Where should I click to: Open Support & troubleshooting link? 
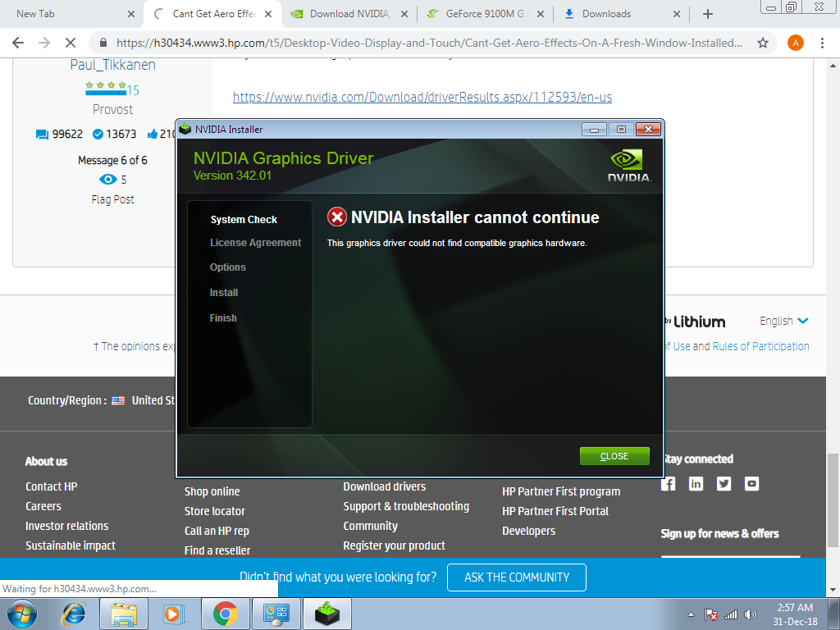point(406,506)
